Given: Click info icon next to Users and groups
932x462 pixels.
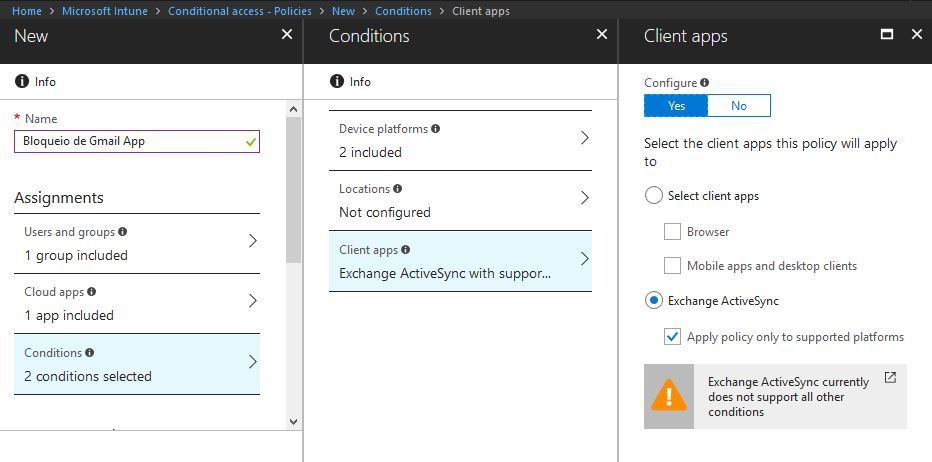Looking at the screenshot, I should pyautogui.click(x=123, y=232).
